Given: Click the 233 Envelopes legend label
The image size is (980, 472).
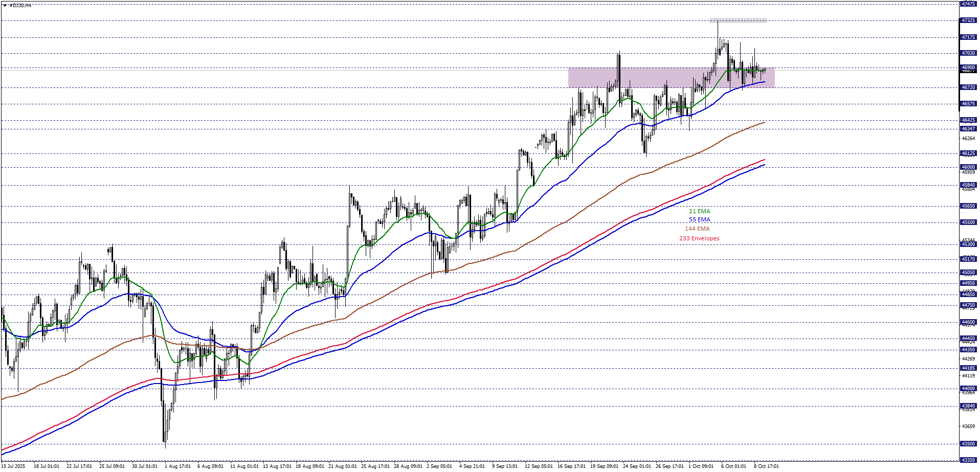Looking at the screenshot, I should coord(699,238).
